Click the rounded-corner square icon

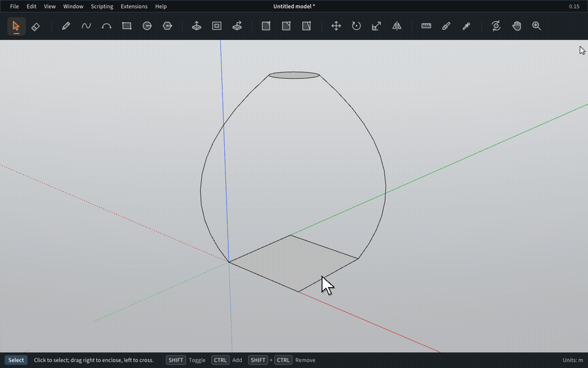[x=266, y=26]
